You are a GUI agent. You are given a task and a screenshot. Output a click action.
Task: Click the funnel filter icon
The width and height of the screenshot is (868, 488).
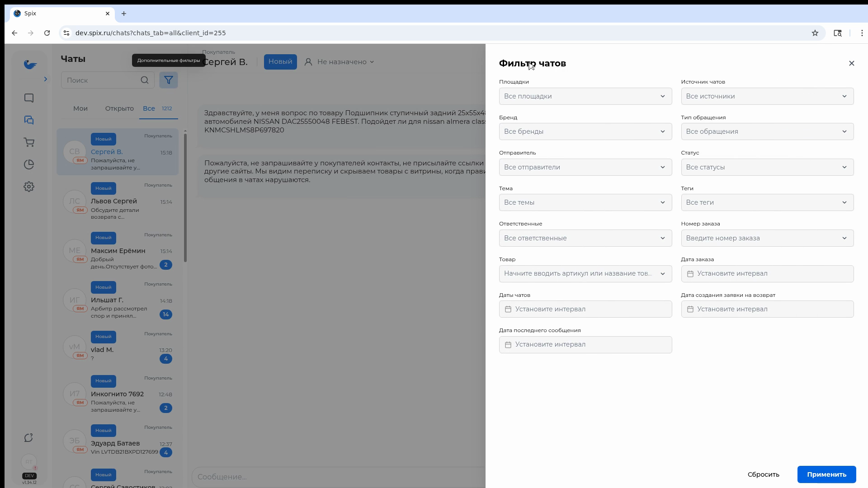pos(168,80)
